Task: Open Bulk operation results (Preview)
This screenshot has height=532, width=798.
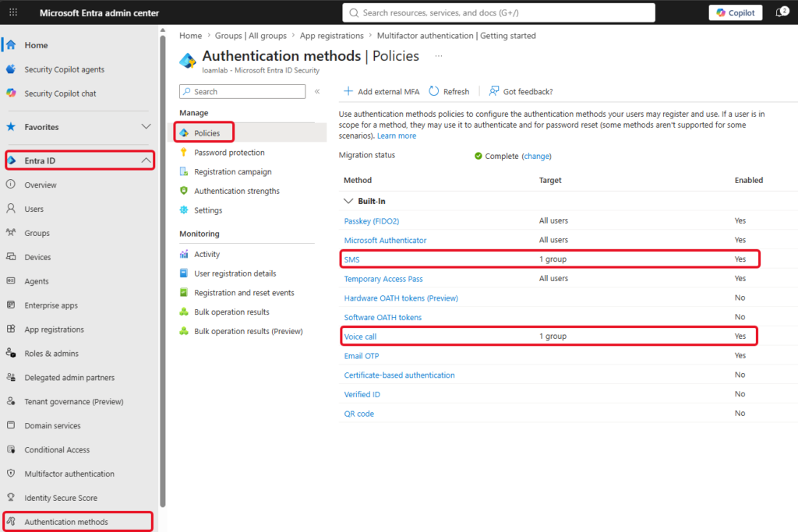Action: tap(249, 331)
